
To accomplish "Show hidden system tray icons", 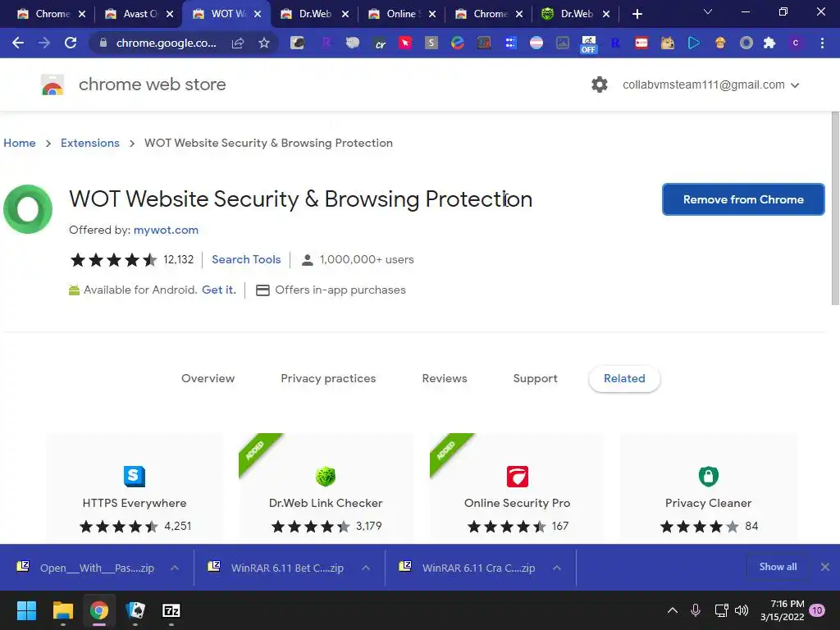I will coord(673,610).
